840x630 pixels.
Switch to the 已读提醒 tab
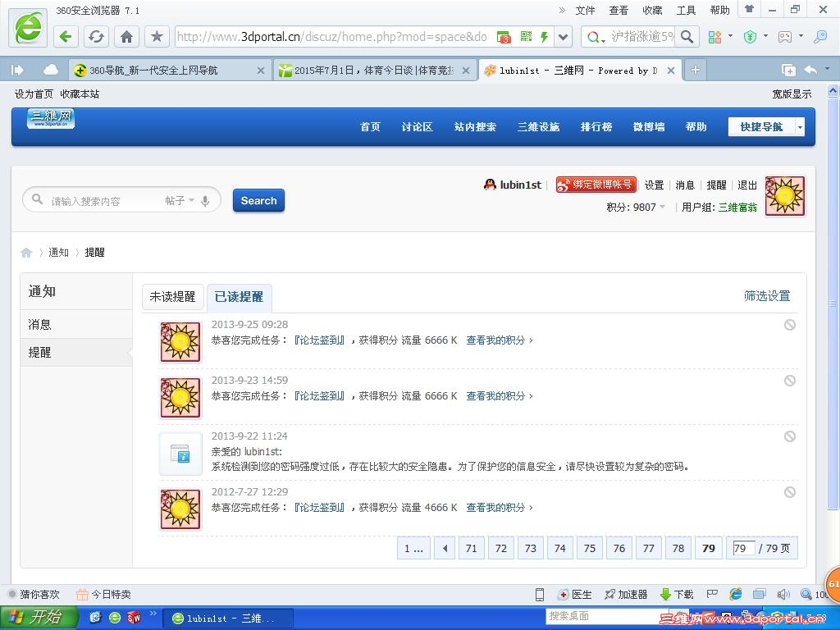[x=239, y=297]
